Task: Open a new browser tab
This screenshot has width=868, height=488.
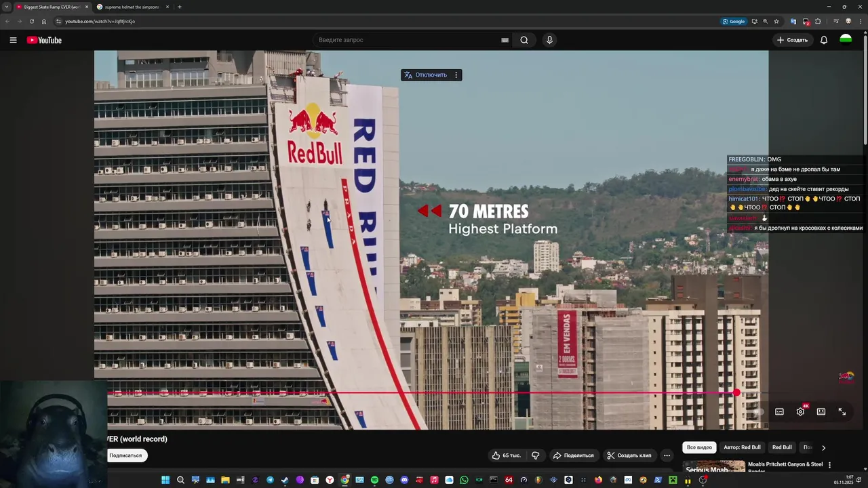Action: point(179,7)
